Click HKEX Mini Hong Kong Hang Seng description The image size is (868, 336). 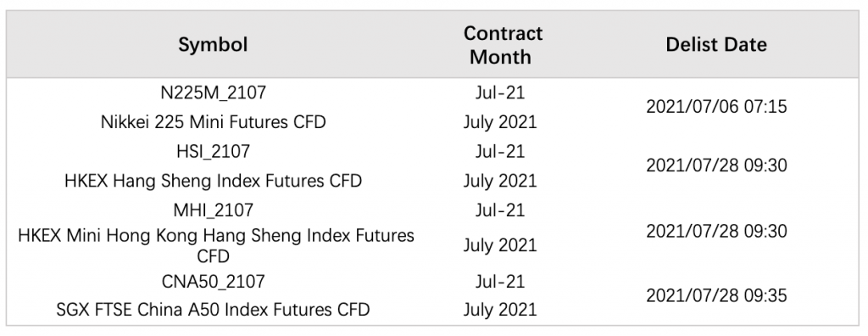216,245
